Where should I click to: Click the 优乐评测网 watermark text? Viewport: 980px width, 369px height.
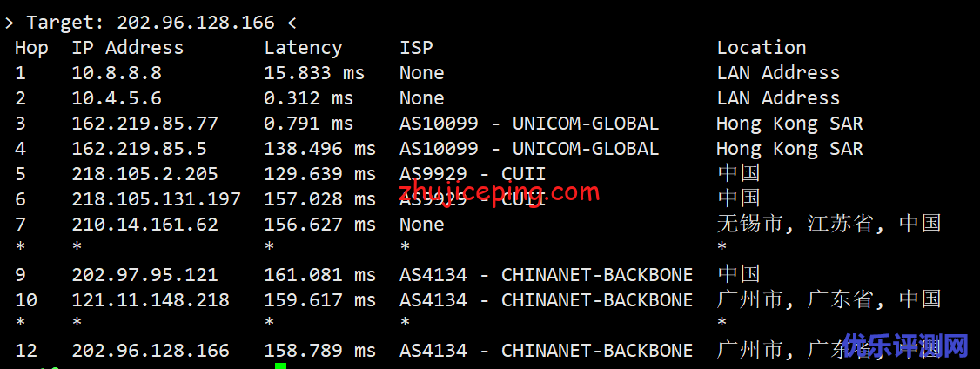[x=905, y=346]
